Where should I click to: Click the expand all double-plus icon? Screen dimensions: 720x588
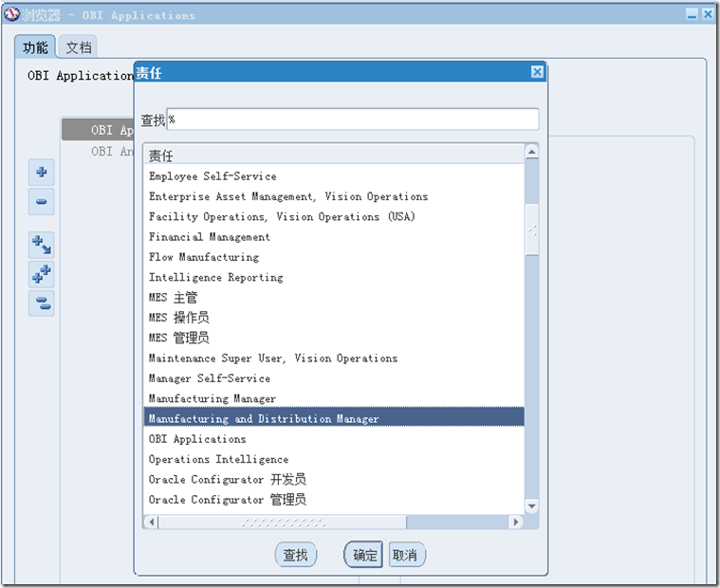point(42,274)
